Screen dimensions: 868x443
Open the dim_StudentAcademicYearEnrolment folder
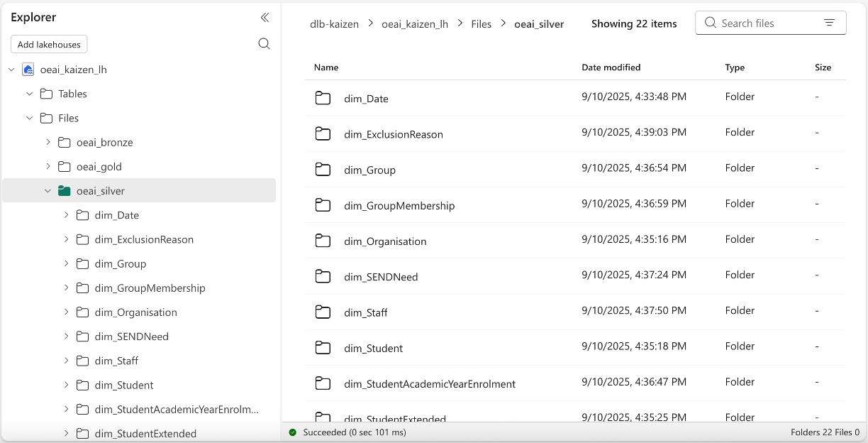430,382
